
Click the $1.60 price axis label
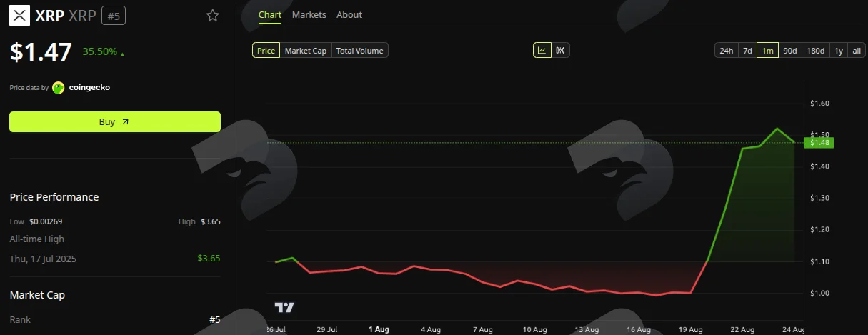[819, 104]
